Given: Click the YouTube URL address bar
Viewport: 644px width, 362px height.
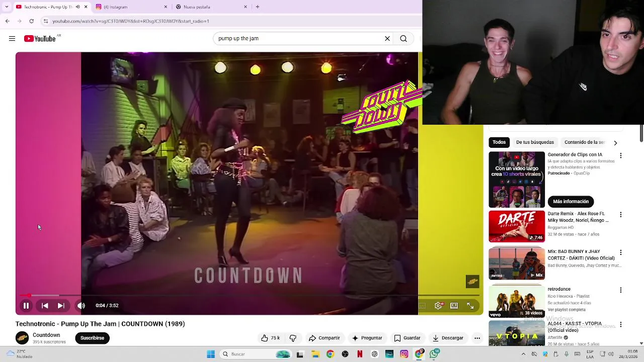Looking at the screenshot, I should [231, 21].
